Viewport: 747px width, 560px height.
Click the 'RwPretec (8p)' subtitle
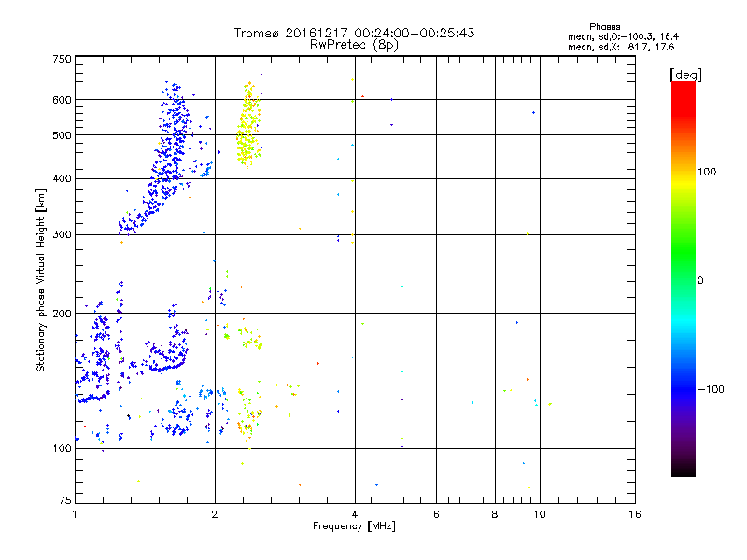354,45
